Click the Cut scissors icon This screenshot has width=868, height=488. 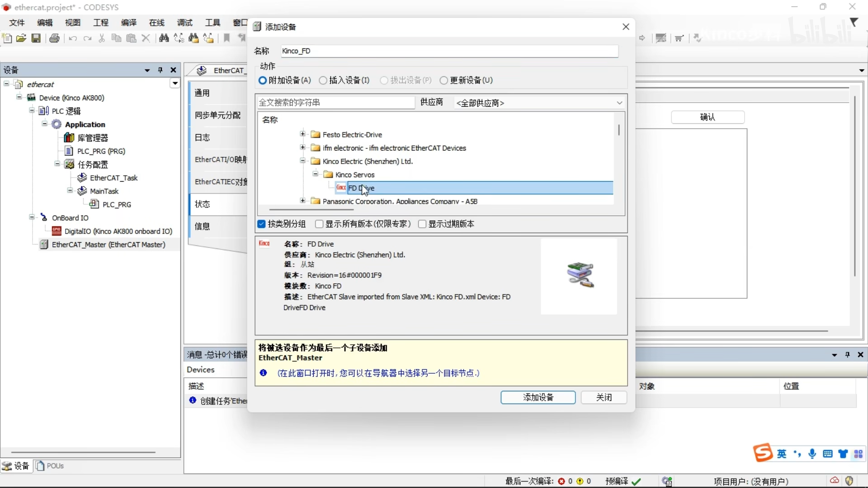pyautogui.click(x=102, y=38)
